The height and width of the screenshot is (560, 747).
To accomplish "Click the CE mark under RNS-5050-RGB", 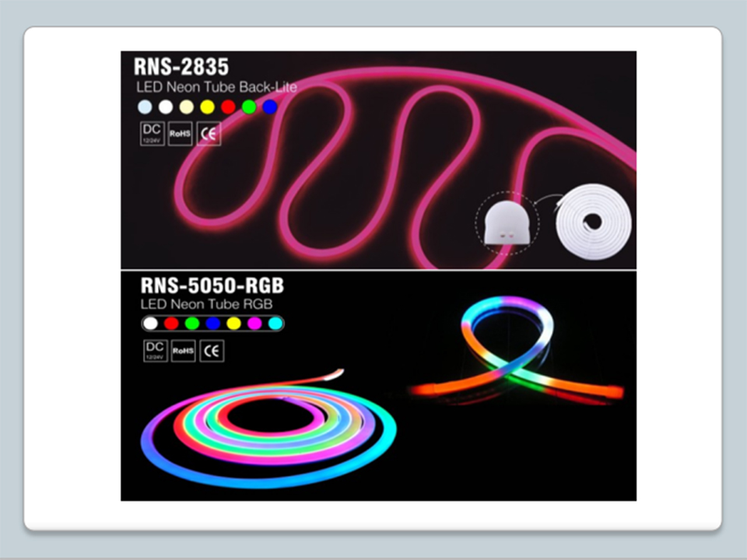I will [212, 351].
